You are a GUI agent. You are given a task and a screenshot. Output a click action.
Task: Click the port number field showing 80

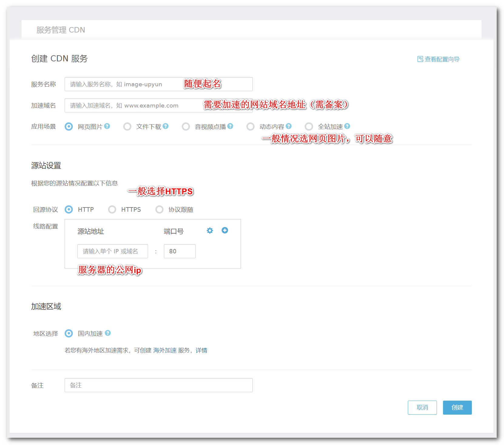(x=179, y=251)
